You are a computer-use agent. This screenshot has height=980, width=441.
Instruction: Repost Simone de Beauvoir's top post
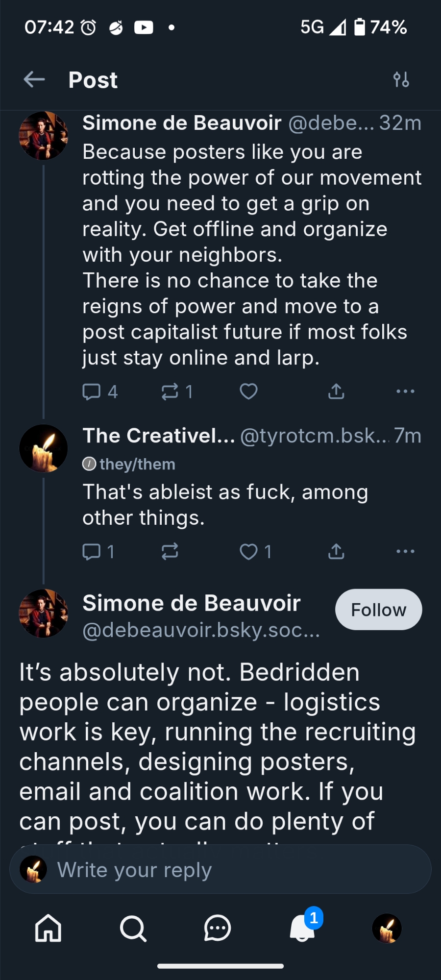click(x=170, y=392)
